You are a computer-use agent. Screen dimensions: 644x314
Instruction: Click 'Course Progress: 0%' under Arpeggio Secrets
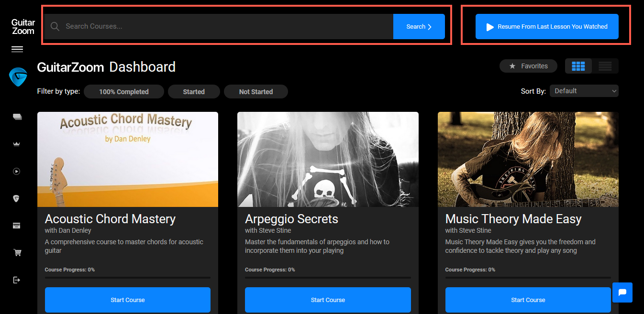click(270, 270)
